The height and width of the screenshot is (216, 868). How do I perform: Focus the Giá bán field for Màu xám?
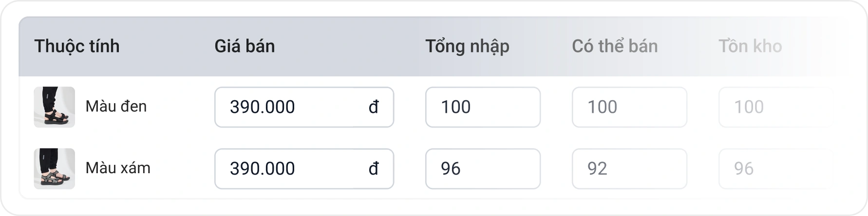304,169
